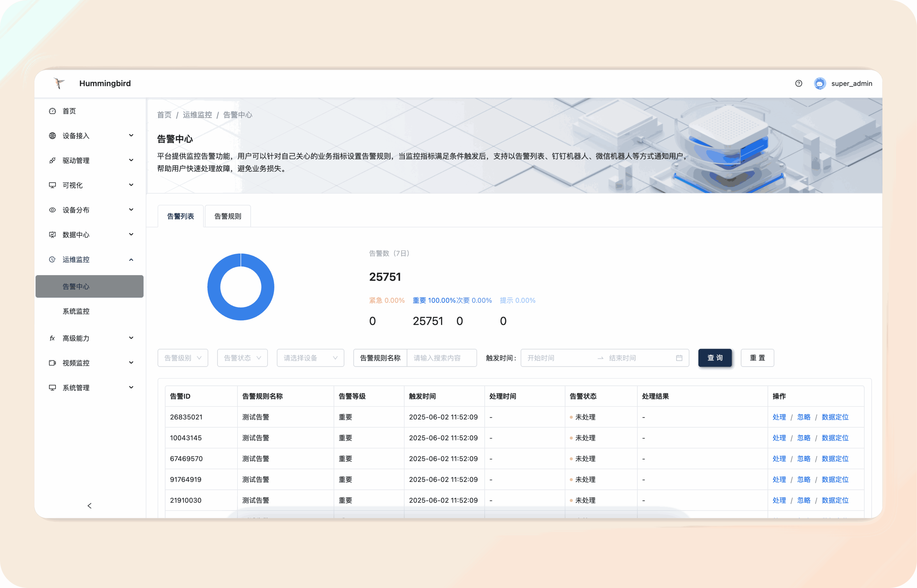The height and width of the screenshot is (588, 917).
Task: Open the 告警状态 dropdown
Action: (242, 358)
